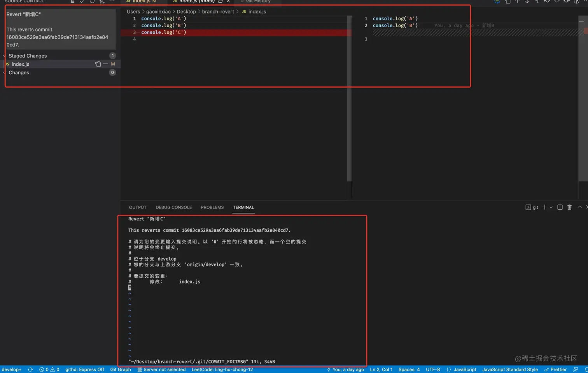This screenshot has height=373, width=588.
Task: Click the develop+ branch in status bar
Action: 11,369
